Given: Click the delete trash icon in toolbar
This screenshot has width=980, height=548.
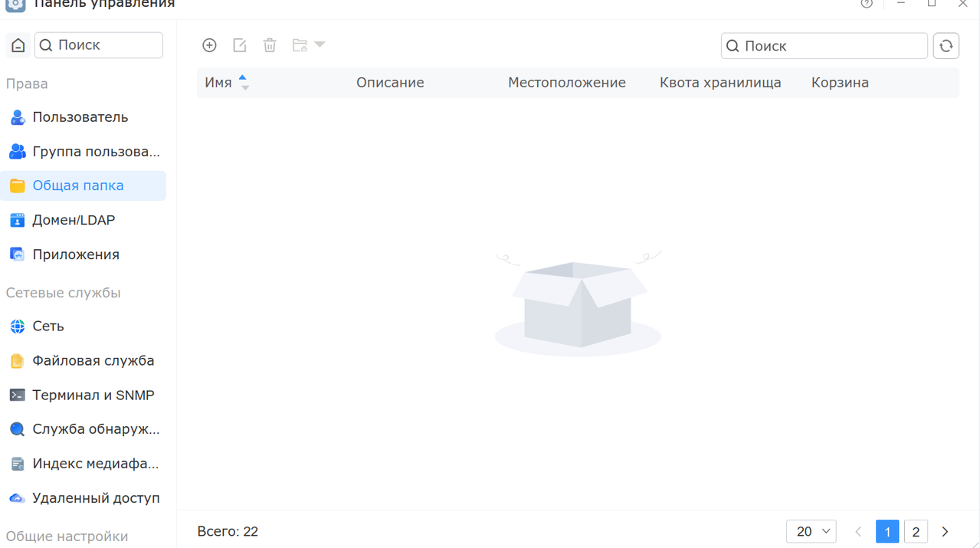Looking at the screenshot, I should coord(270,45).
